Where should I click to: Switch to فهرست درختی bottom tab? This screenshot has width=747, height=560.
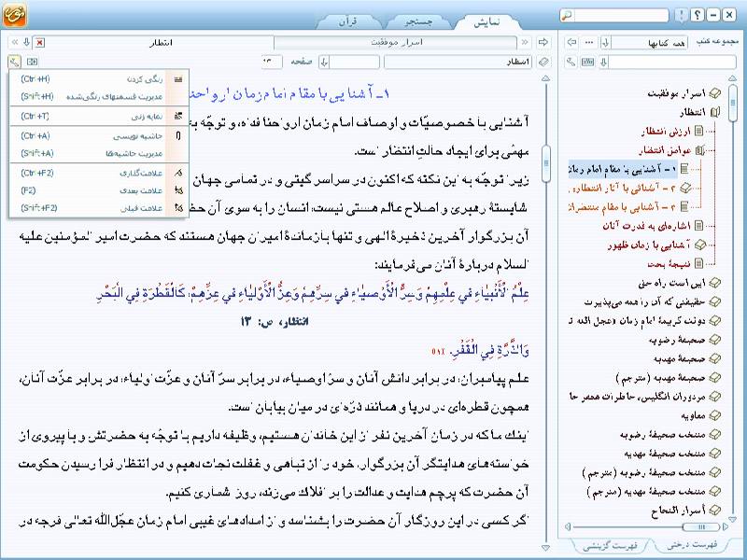pos(691,544)
